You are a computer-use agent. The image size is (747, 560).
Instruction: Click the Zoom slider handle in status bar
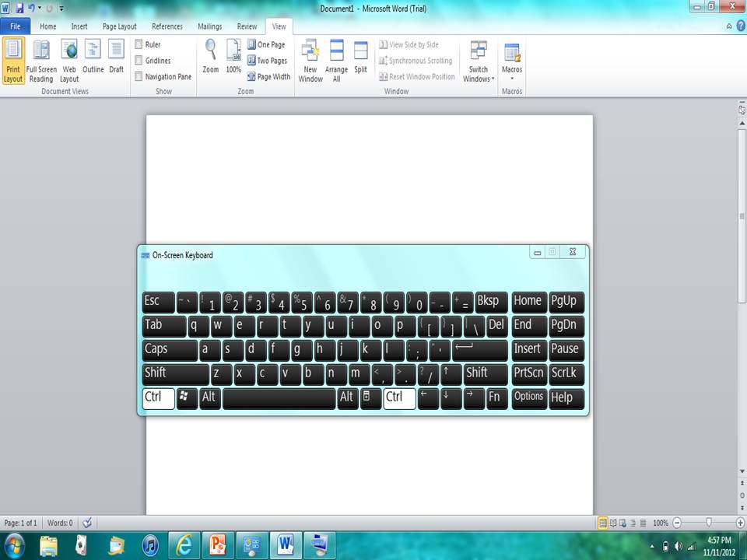[x=709, y=523]
